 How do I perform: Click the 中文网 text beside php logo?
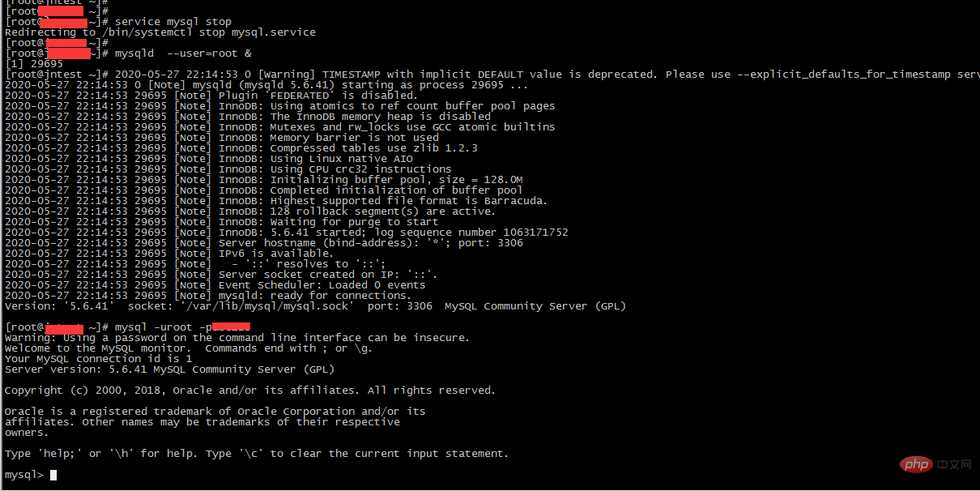click(953, 465)
